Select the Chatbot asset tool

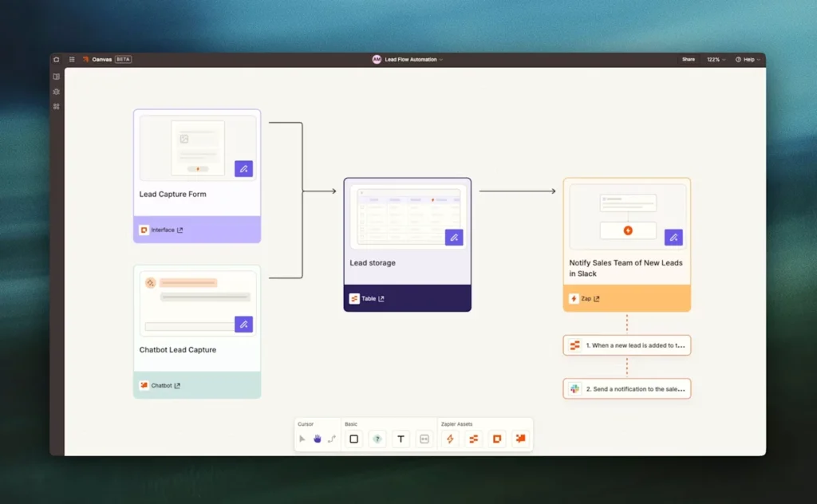point(520,439)
